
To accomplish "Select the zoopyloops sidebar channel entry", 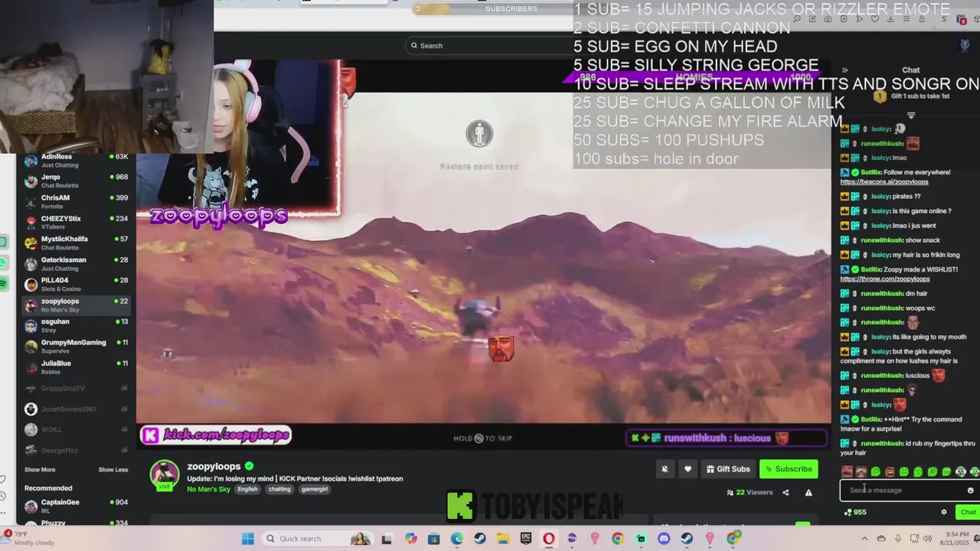I will 76,305.
